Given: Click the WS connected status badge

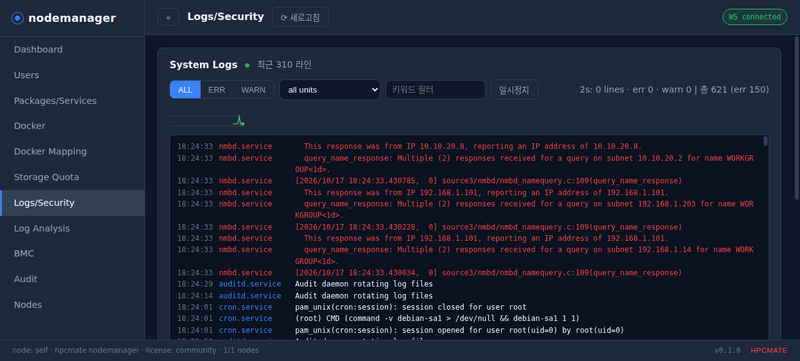Looking at the screenshot, I should [755, 17].
